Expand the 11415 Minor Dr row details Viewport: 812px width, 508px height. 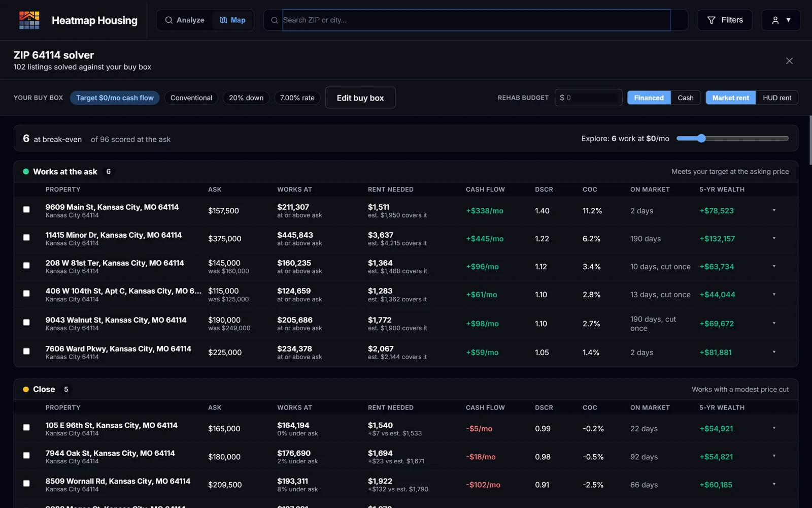[774, 238]
